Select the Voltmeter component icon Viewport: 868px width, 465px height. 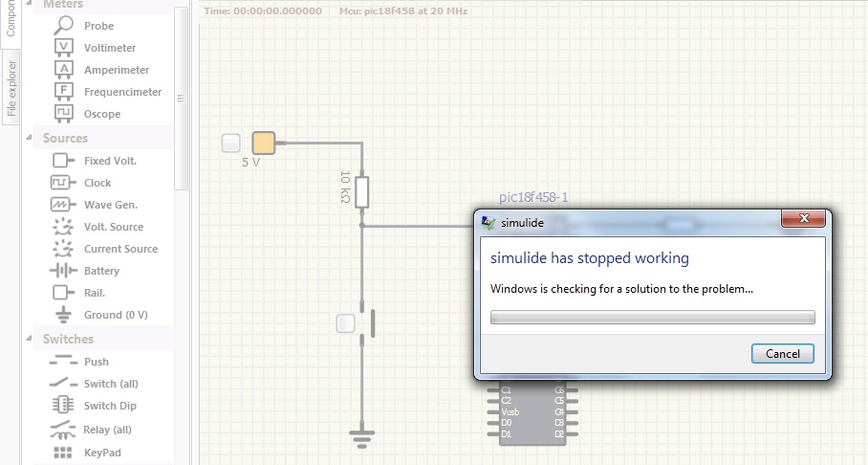pyautogui.click(x=64, y=48)
